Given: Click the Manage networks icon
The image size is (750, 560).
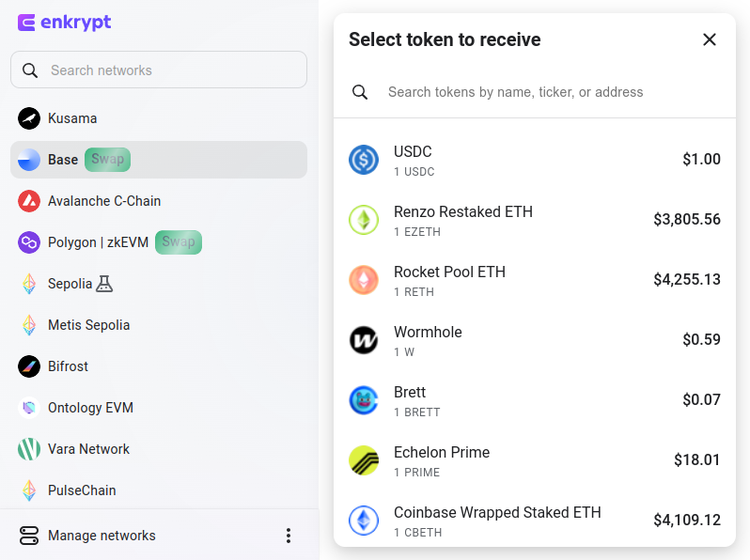Looking at the screenshot, I should point(29,536).
